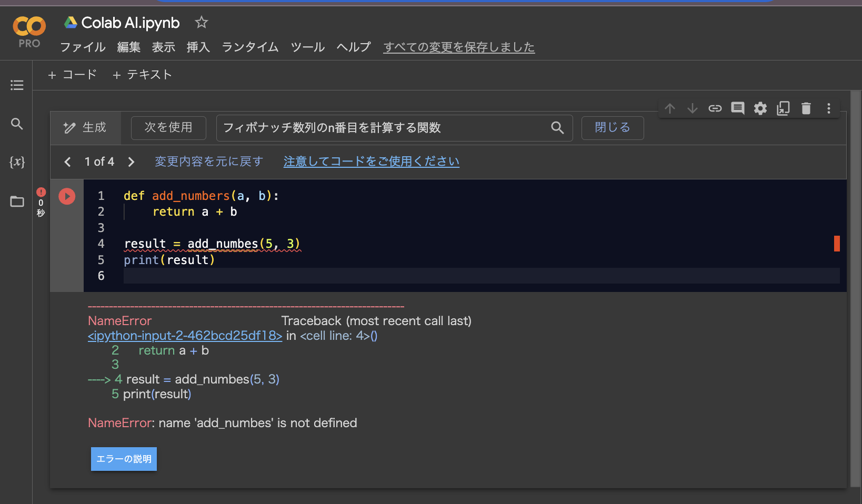Open the cell overflow menu
The width and height of the screenshot is (862, 504).
click(828, 108)
